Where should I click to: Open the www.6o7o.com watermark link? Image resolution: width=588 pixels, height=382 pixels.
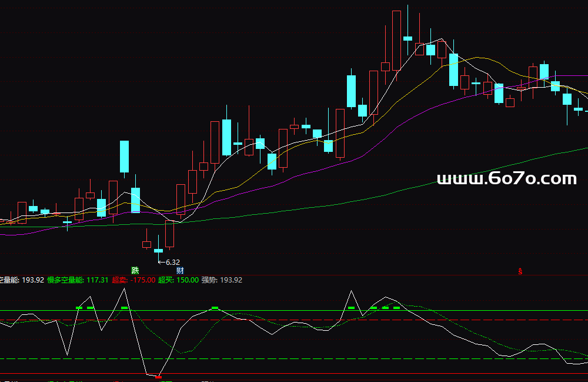pos(507,178)
